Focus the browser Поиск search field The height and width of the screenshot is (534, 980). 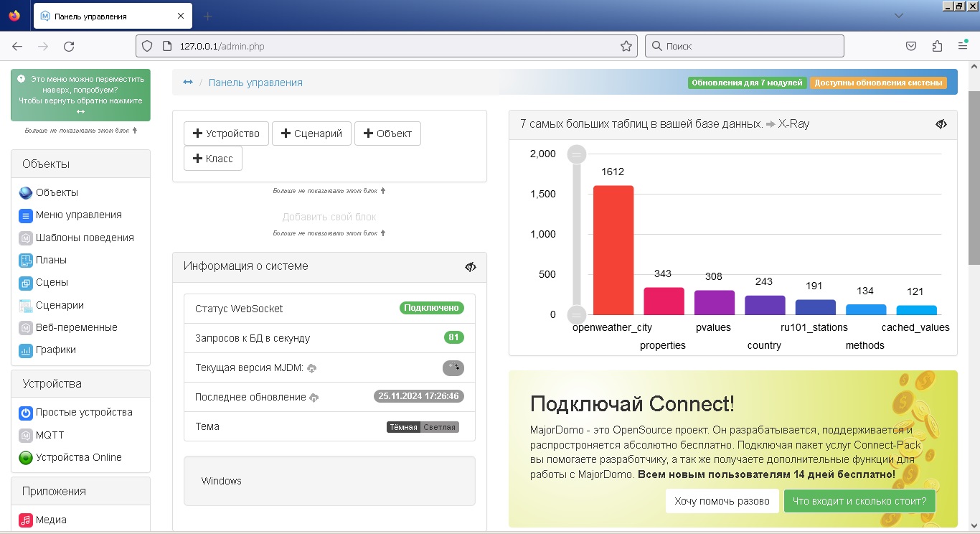(745, 46)
